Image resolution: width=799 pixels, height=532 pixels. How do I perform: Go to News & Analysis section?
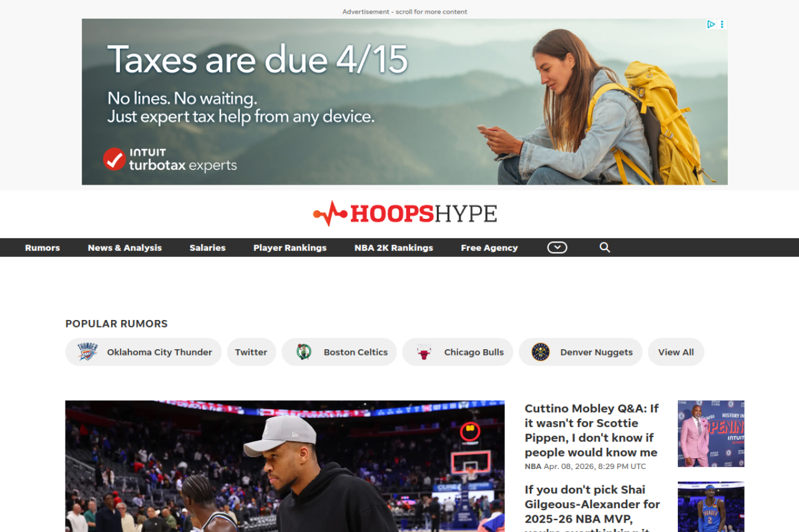point(125,248)
